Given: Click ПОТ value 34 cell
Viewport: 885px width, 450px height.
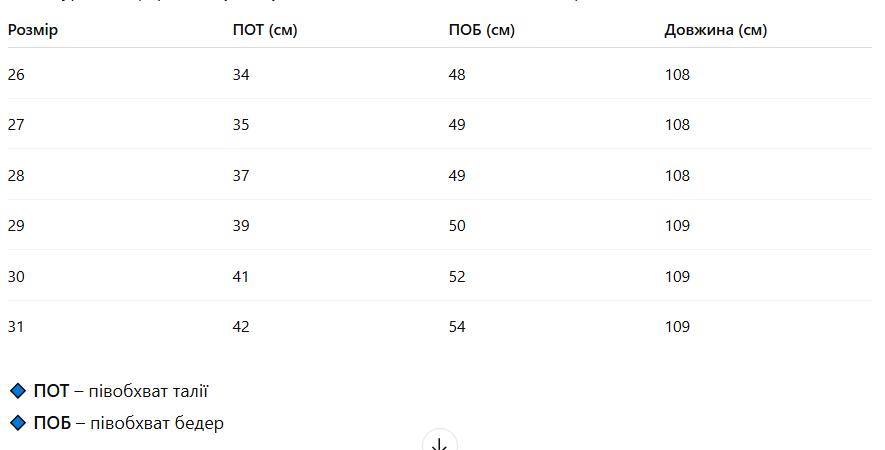Looking at the screenshot, I should click(241, 75).
